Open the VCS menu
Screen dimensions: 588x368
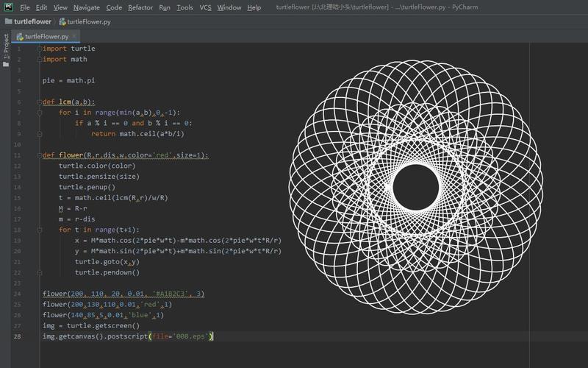point(206,7)
